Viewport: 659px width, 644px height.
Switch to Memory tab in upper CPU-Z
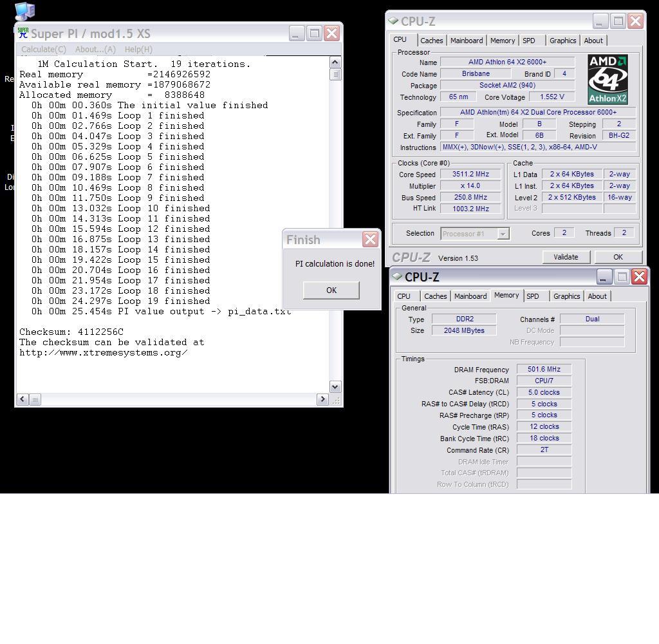503,41
